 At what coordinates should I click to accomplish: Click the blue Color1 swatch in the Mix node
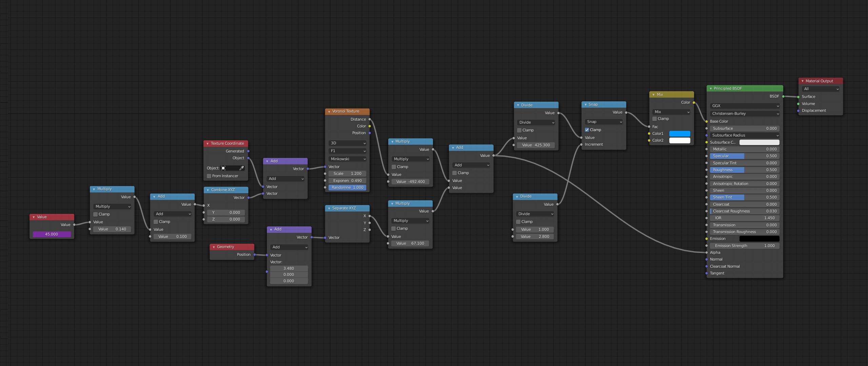point(679,134)
